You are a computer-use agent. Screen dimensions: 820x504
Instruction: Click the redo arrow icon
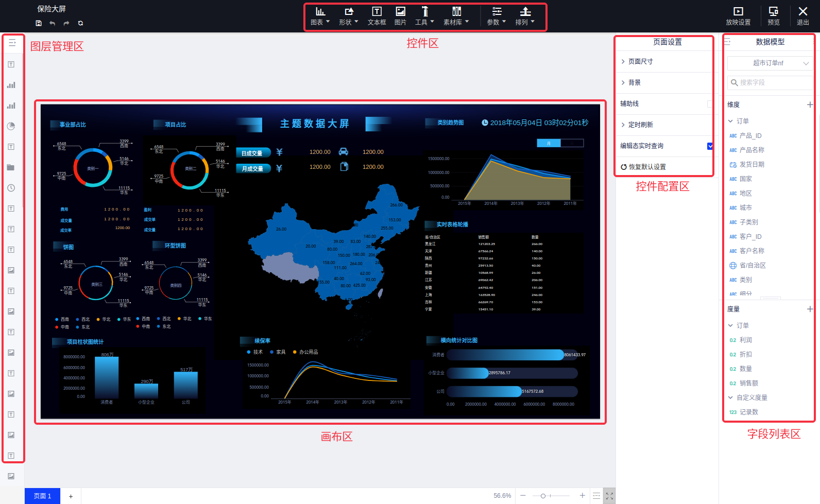[66, 23]
